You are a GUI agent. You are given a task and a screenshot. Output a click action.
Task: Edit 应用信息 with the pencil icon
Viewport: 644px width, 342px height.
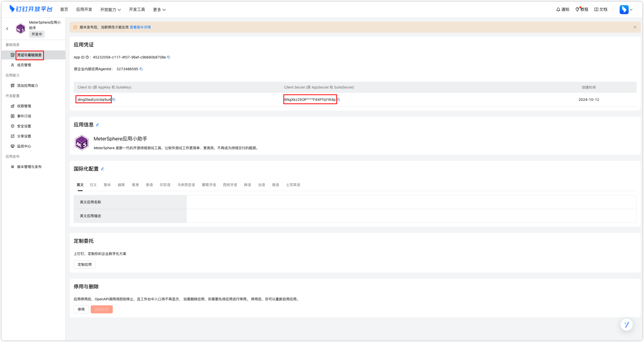pos(97,125)
